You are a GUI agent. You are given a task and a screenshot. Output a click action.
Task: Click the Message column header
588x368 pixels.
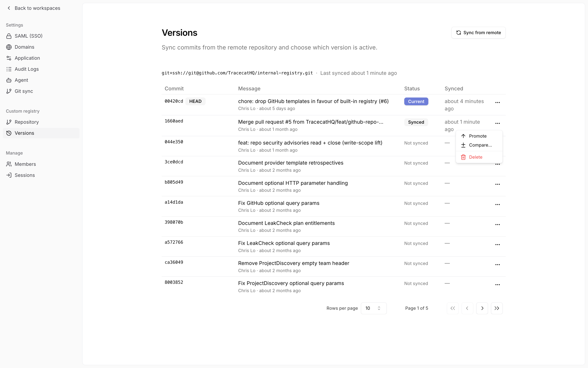[249, 89]
